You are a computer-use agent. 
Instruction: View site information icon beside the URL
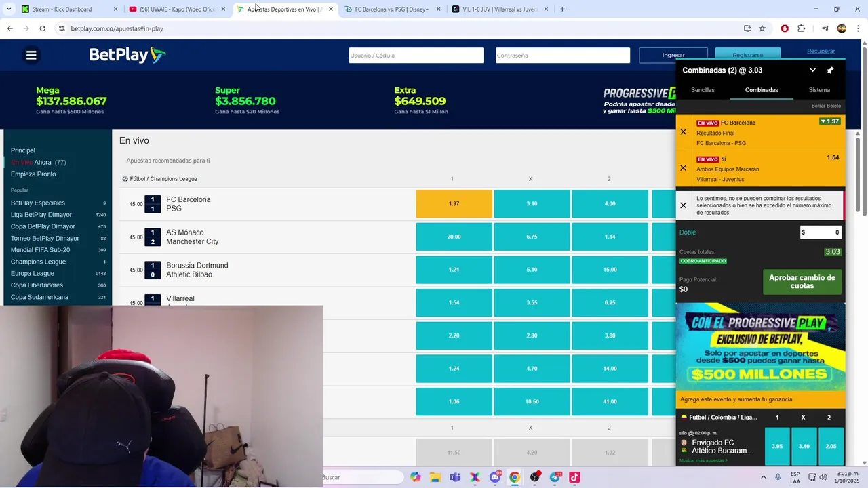[x=62, y=28]
